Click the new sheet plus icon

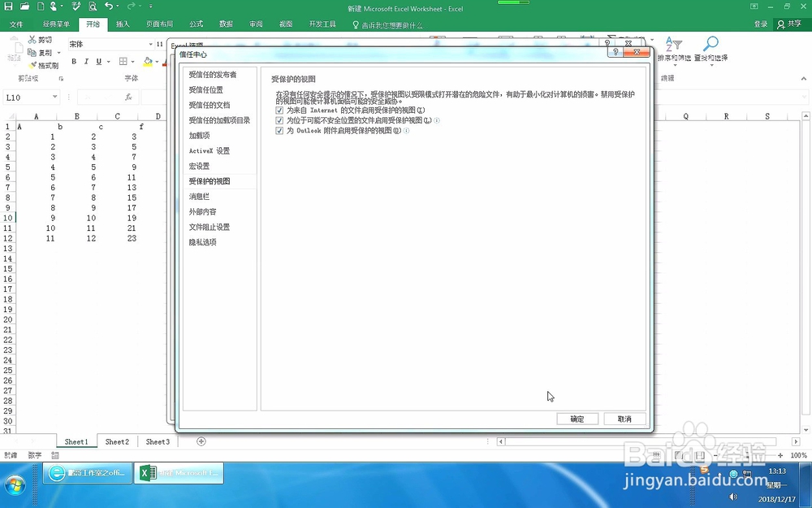coord(201,441)
